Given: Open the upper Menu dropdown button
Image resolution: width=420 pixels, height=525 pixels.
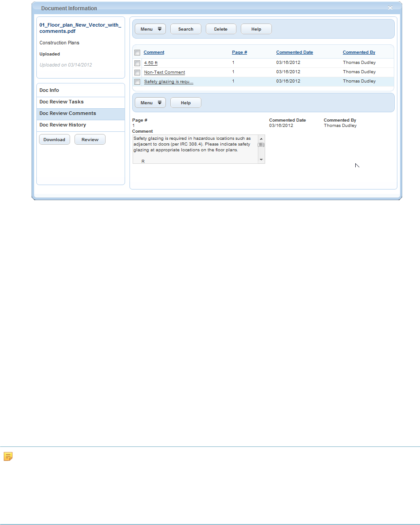Looking at the screenshot, I should tap(150, 29).
